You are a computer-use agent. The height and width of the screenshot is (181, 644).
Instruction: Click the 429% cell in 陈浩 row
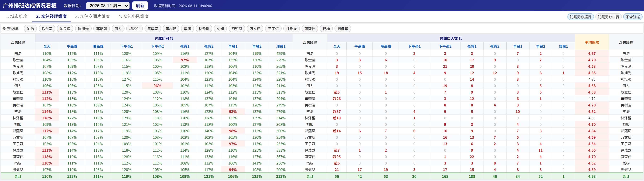coord(281,54)
